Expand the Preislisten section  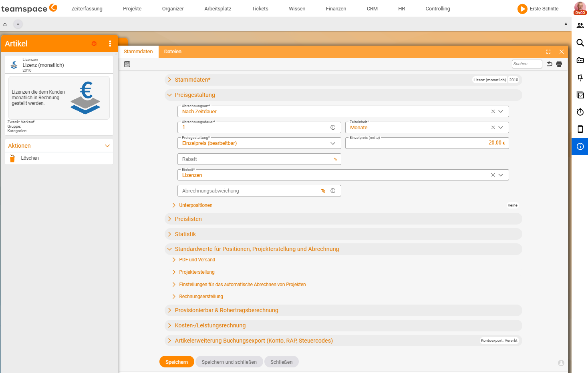click(343, 219)
